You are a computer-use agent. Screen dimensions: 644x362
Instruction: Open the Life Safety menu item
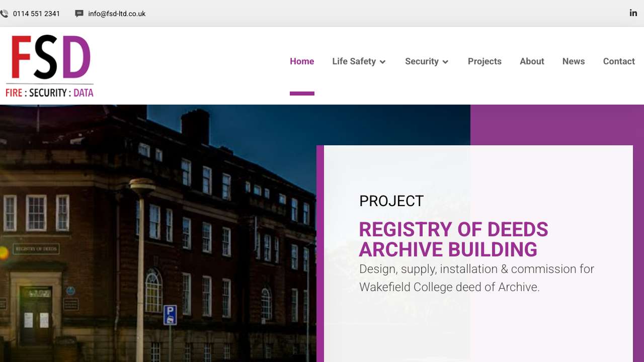pos(354,61)
